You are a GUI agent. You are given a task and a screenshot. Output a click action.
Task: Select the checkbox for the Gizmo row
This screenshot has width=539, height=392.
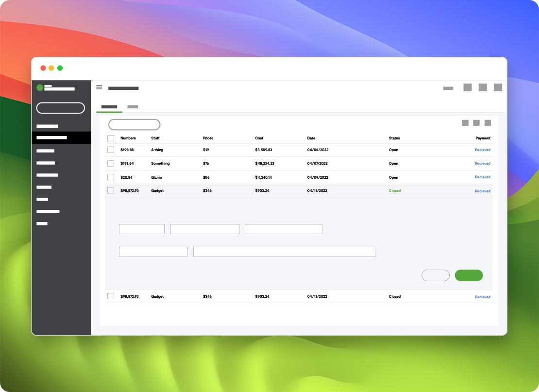111,177
